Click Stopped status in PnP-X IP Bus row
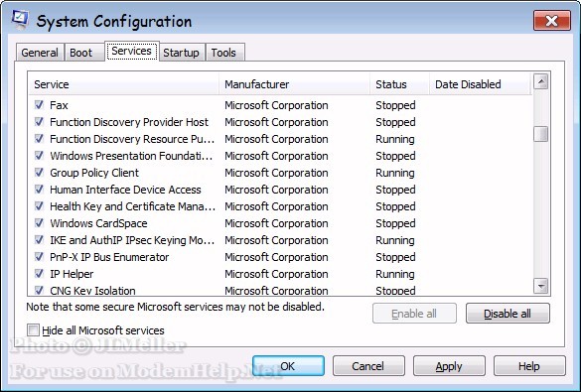Image resolution: width=581 pixels, height=392 pixels. coord(395,257)
